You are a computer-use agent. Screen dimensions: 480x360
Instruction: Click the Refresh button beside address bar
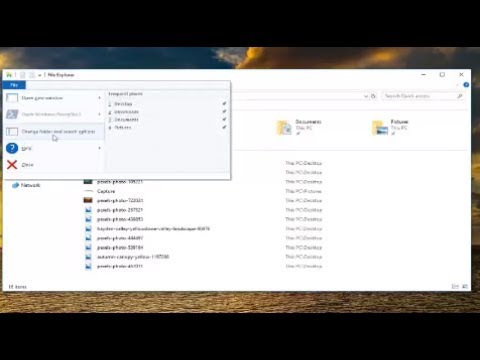(x=373, y=96)
